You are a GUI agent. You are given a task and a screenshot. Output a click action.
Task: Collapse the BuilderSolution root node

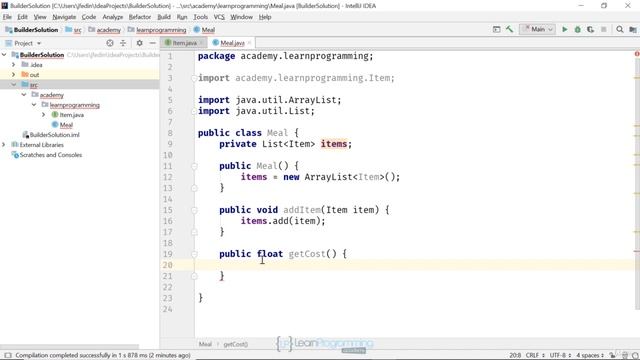point(4,55)
